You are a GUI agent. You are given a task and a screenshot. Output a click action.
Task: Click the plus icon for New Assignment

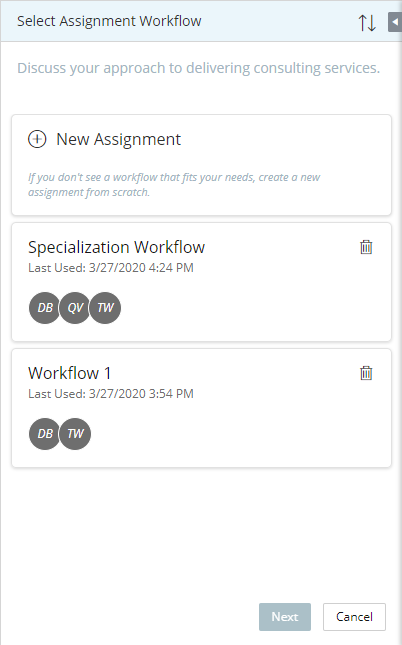tap(37, 139)
